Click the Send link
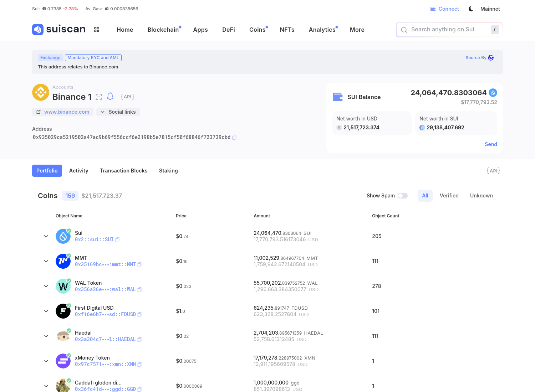Image resolution: width=535 pixels, height=392 pixels. [x=491, y=144]
